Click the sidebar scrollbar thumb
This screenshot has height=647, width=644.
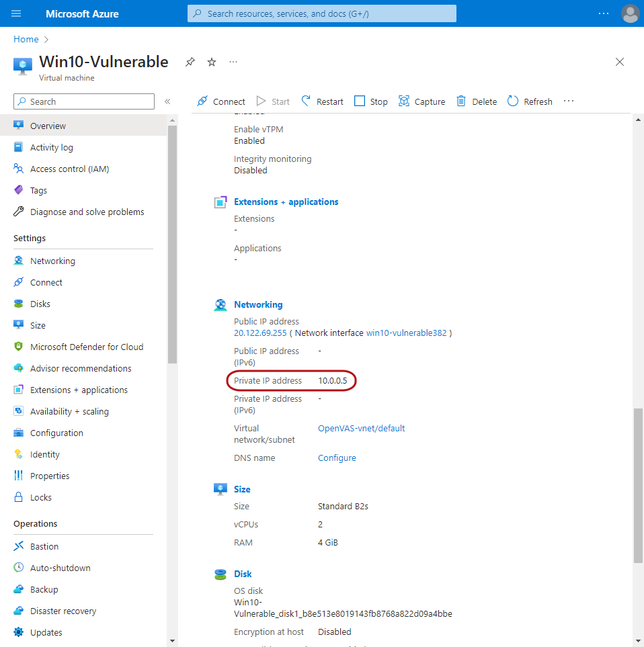point(173,245)
